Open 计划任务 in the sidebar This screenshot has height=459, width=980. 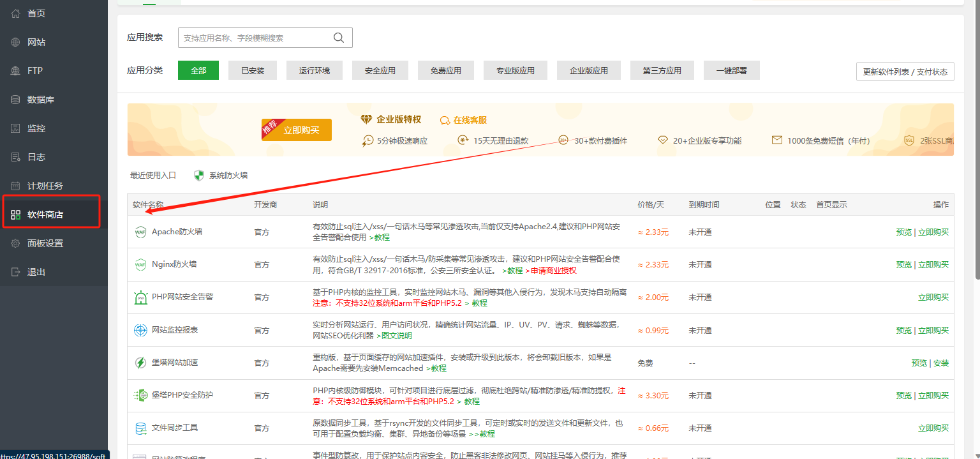pos(54,186)
